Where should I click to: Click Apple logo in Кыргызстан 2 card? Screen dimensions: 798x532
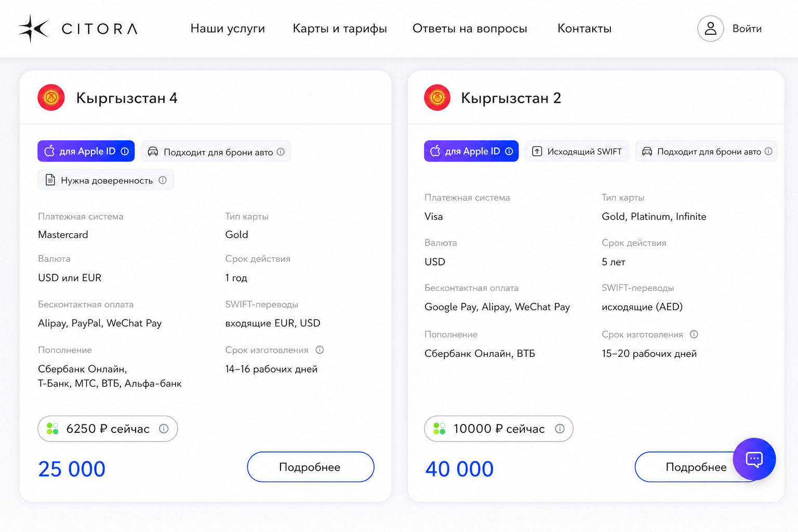coord(435,151)
